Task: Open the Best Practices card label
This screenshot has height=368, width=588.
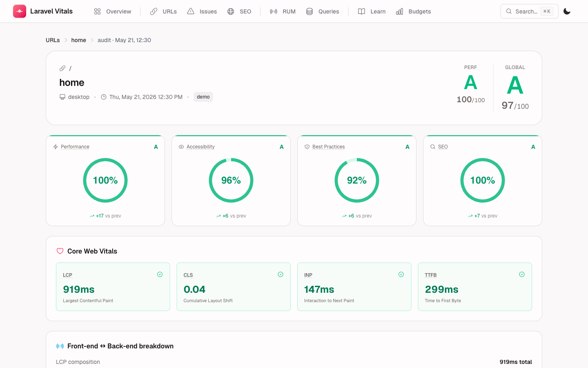Action: 328,147
